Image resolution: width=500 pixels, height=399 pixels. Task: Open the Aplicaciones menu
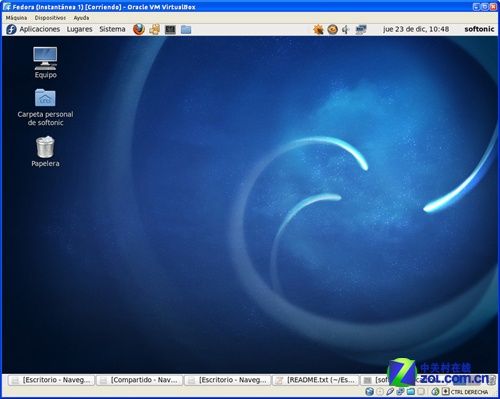click(x=40, y=29)
